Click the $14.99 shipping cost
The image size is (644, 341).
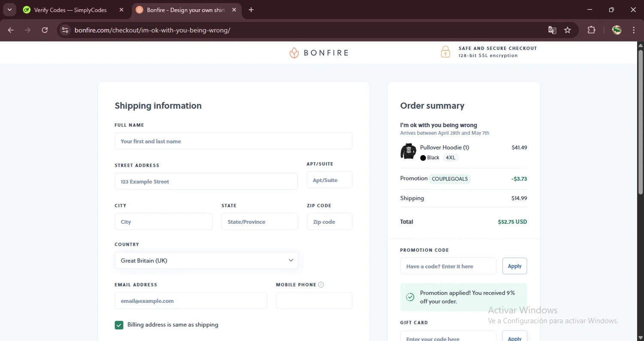[x=519, y=198]
